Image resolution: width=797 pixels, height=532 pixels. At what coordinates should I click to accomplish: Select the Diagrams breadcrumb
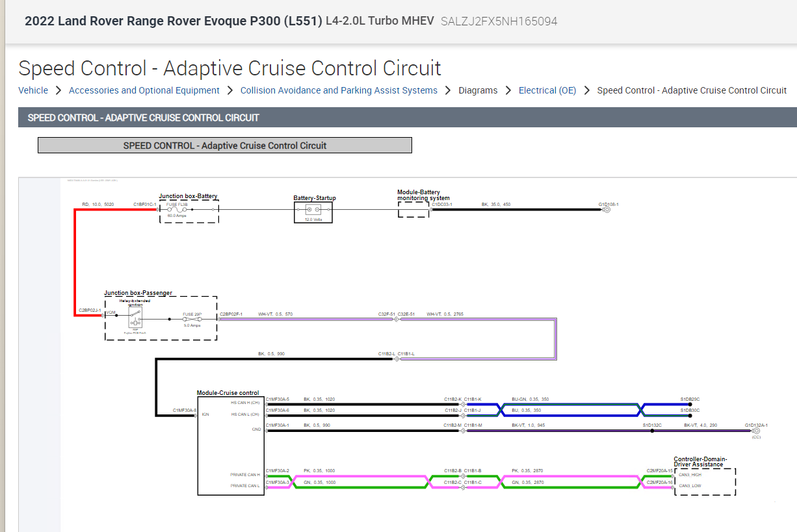click(x=478, y=90)
